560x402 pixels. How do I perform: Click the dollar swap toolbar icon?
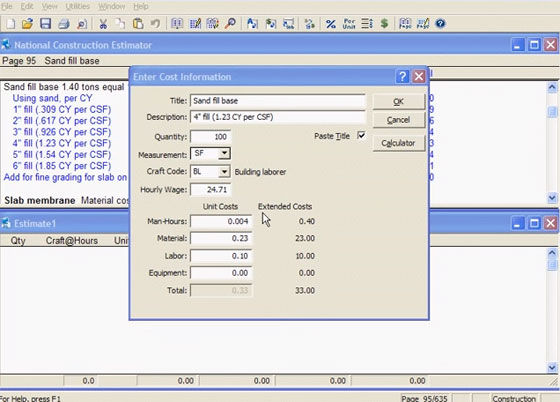(x=271, y=24)
